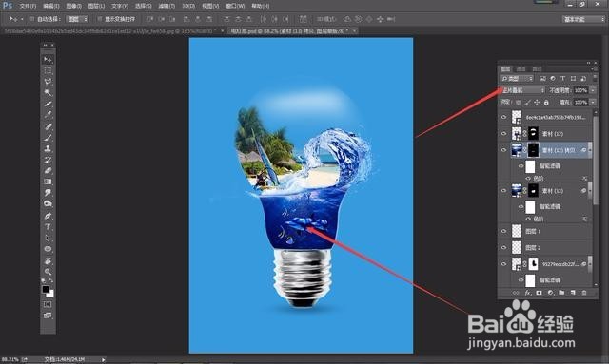Toggle the 显示变换控件 checkbox
The image size is (609, 364).
pyautogui.click(x=99, y=19)
